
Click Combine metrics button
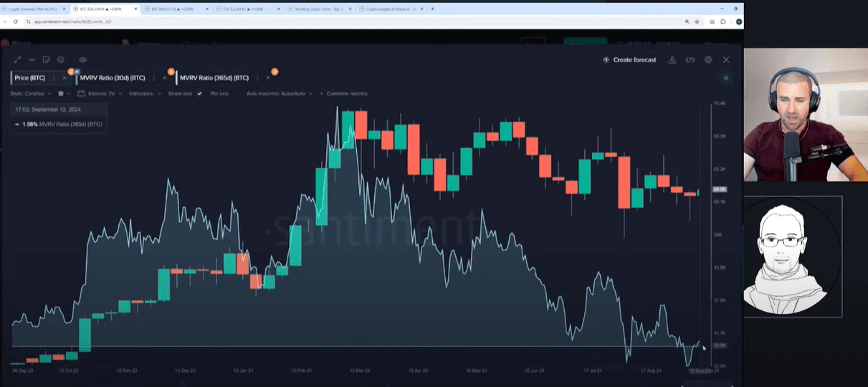coord(346,94)
